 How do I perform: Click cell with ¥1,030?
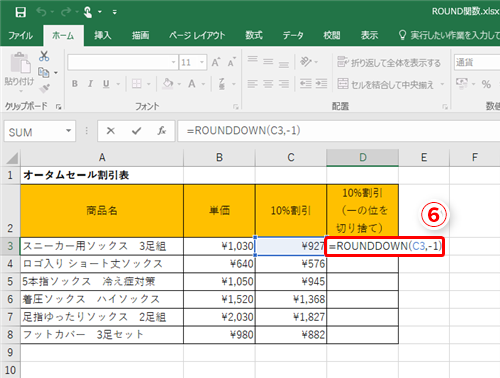(x=219, y=246)
